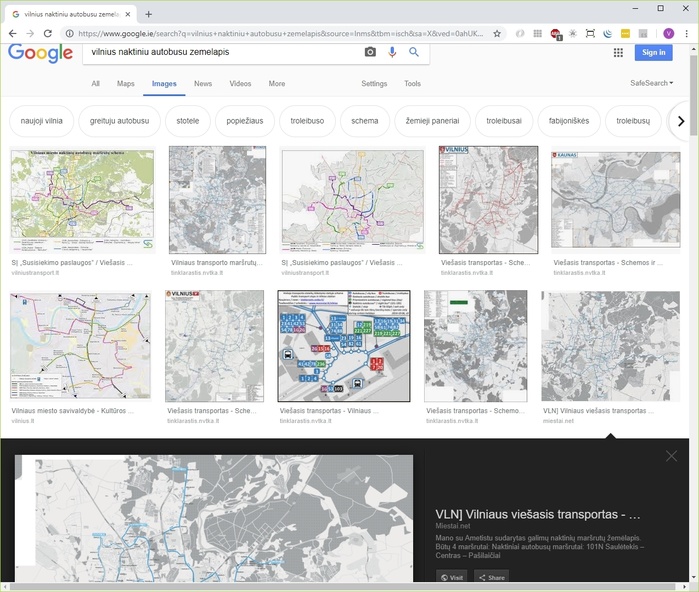Reload the page
Image resolution: width=699 pixels, height=592 pixels.
click(x=48, y=33)
